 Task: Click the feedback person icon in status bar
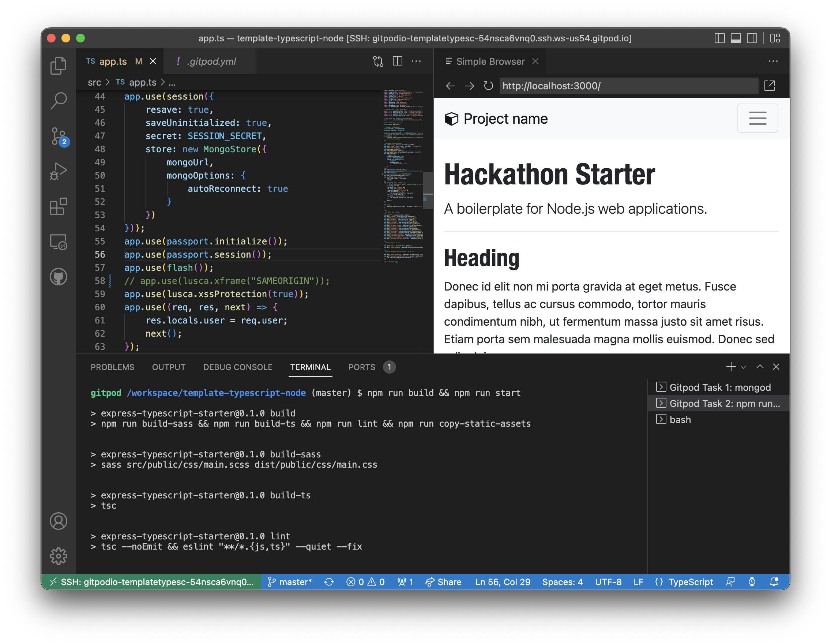(x=730, y=582)
